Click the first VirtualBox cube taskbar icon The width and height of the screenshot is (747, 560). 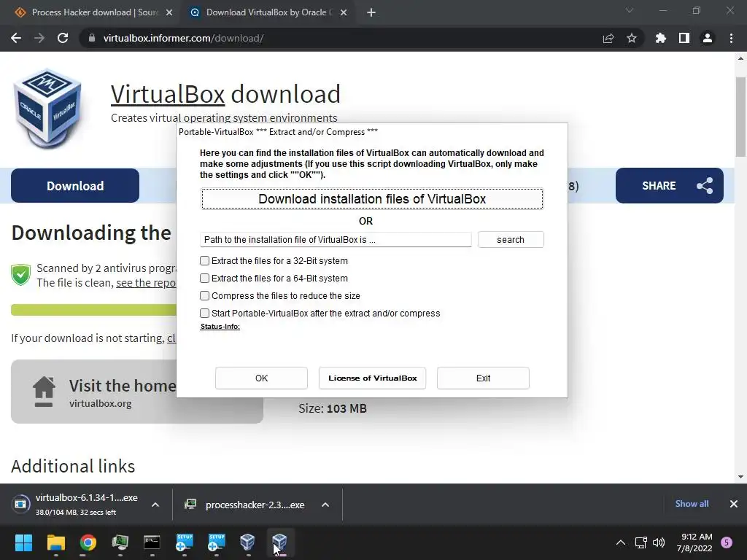click(248, 542)
